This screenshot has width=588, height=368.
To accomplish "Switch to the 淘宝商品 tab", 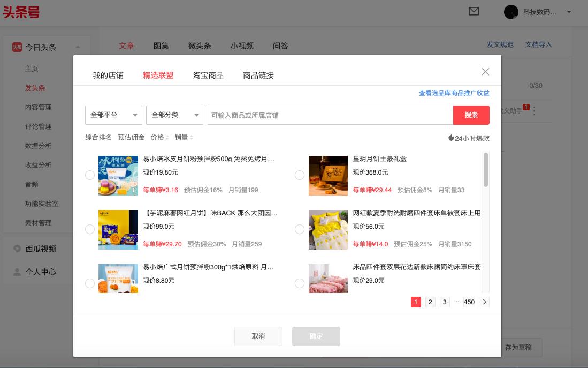I will click(208, 76).
